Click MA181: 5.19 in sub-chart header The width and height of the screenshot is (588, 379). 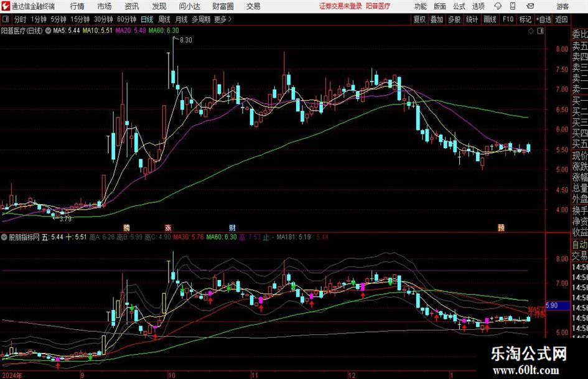294,236
